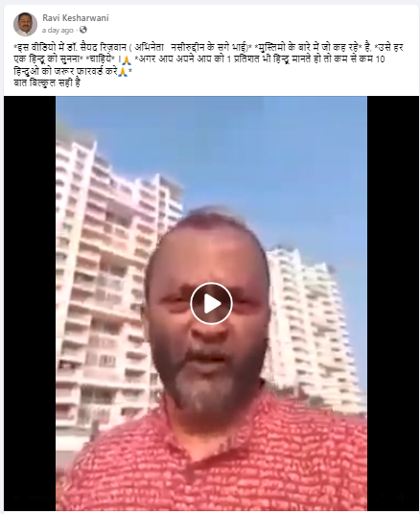Click the first line of Hindi post text

[x=208, y=48]
